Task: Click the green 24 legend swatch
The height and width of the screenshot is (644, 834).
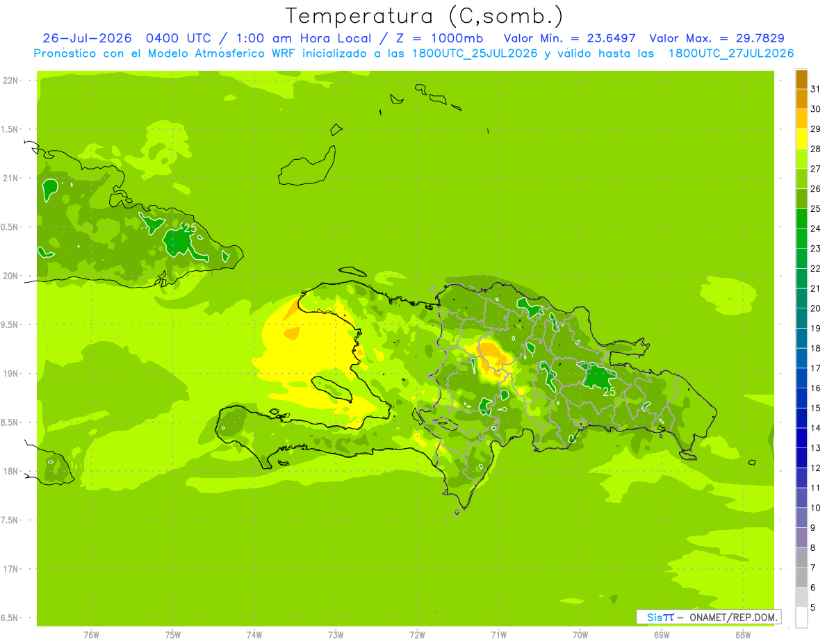Action: click(801, 219)
